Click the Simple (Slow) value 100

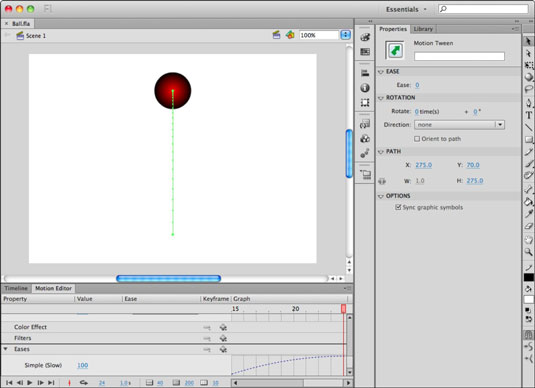click(83, 365)
